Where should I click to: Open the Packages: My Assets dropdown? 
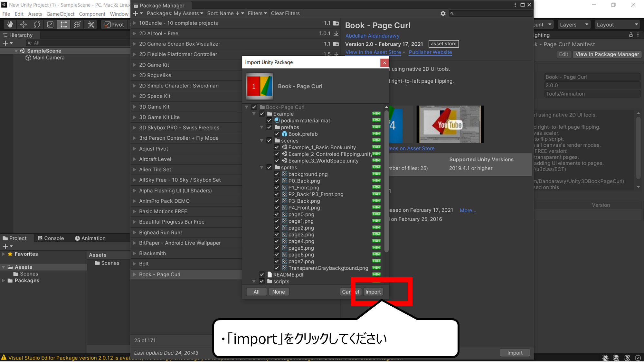click(x=175, y=13)
